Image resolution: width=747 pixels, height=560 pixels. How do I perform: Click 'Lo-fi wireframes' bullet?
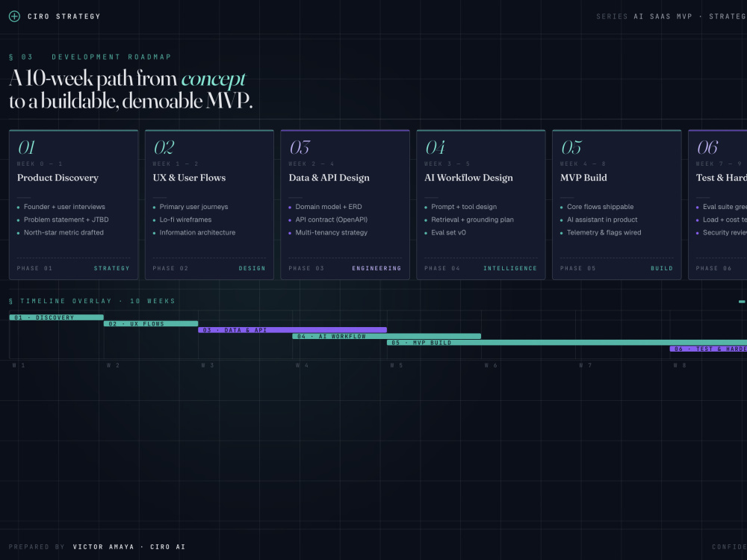[x=185, y=220]
